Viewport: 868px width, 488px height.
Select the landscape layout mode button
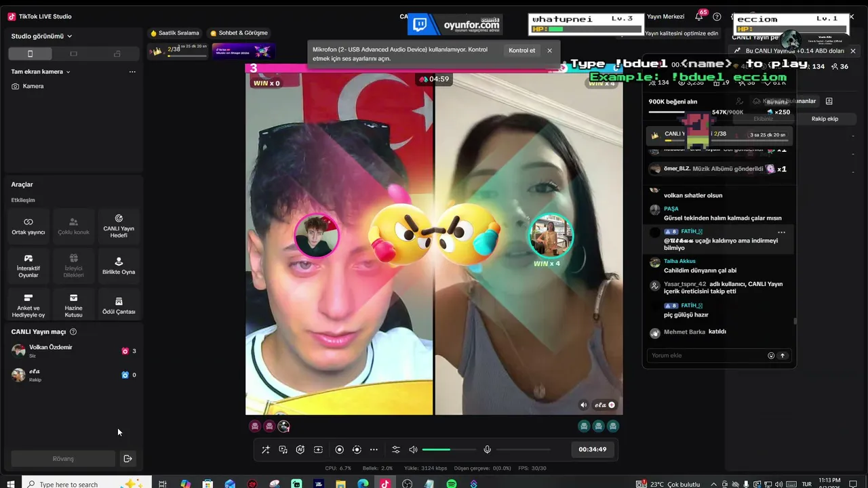coord(73,54)
